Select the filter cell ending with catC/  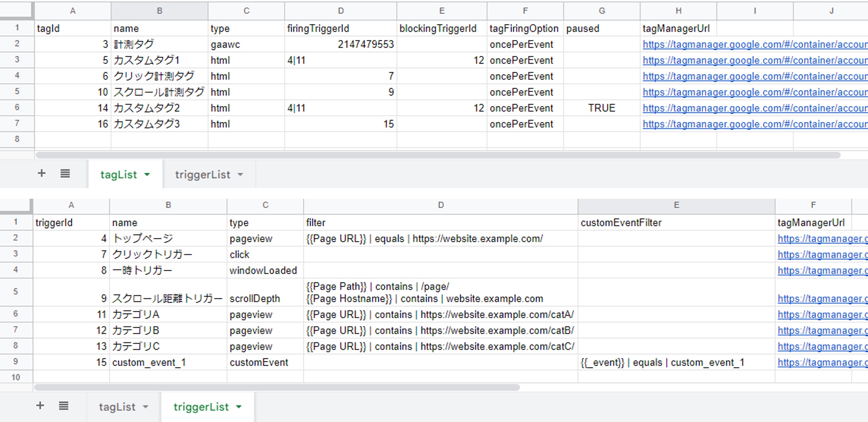tap(441, 346)
